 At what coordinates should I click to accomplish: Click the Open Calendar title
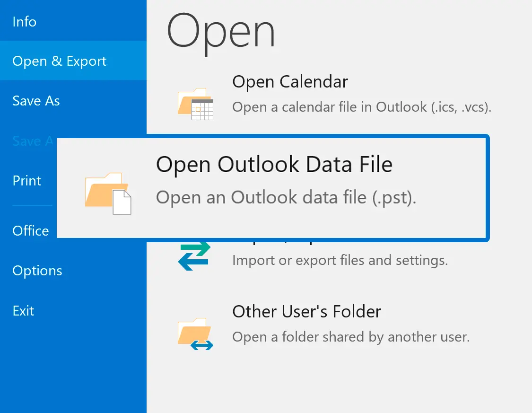tap(290, 82)
